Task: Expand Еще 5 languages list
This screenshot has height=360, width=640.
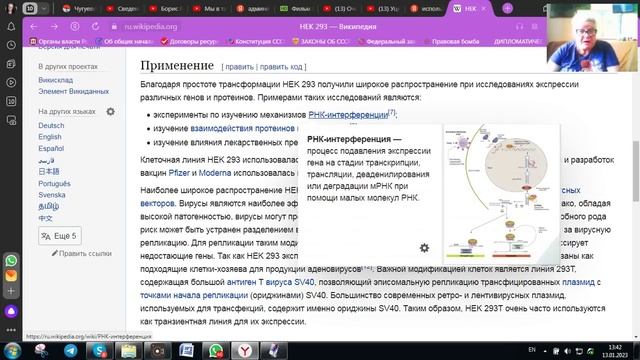Action: click(x=60, y=236)
